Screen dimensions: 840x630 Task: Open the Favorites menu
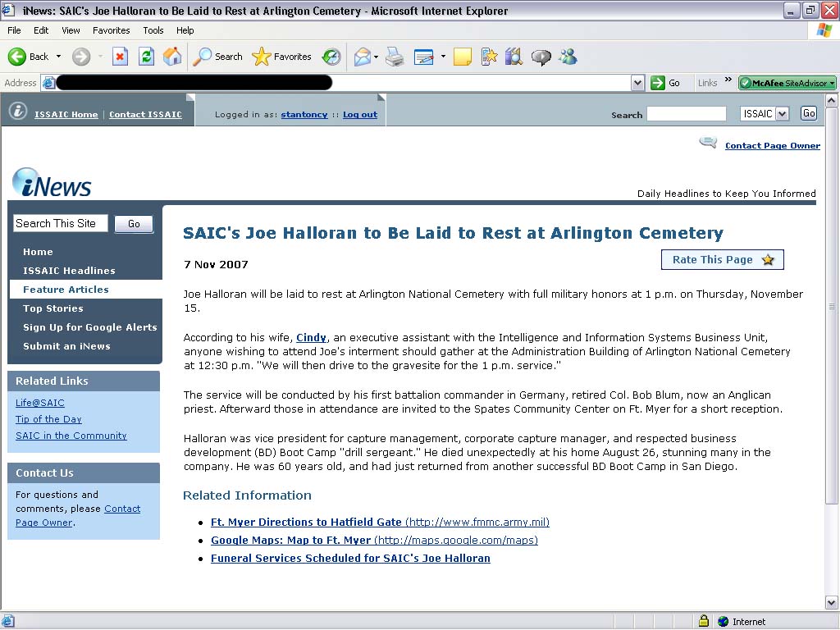111,30
